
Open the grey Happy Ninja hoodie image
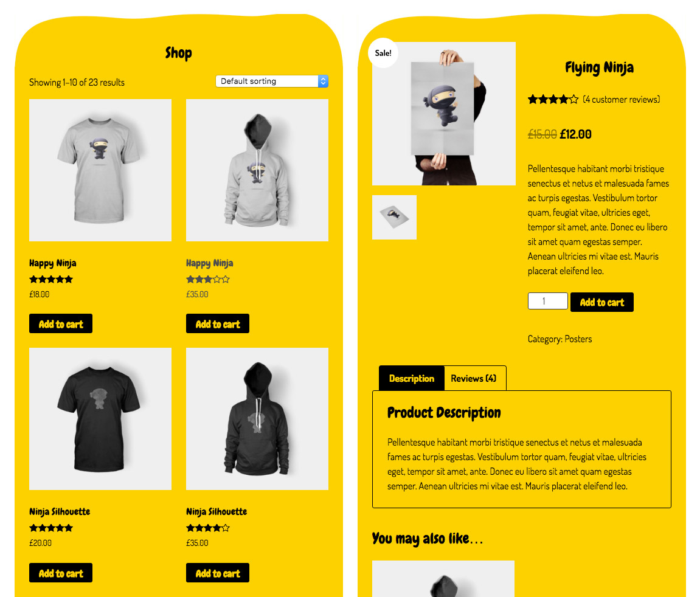tap(257, 170)
